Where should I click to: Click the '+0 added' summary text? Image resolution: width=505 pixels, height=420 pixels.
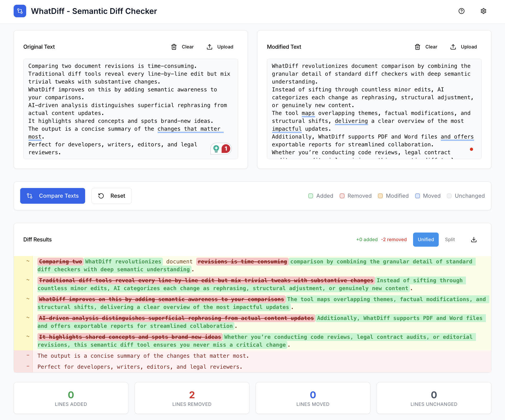(367, 240)
